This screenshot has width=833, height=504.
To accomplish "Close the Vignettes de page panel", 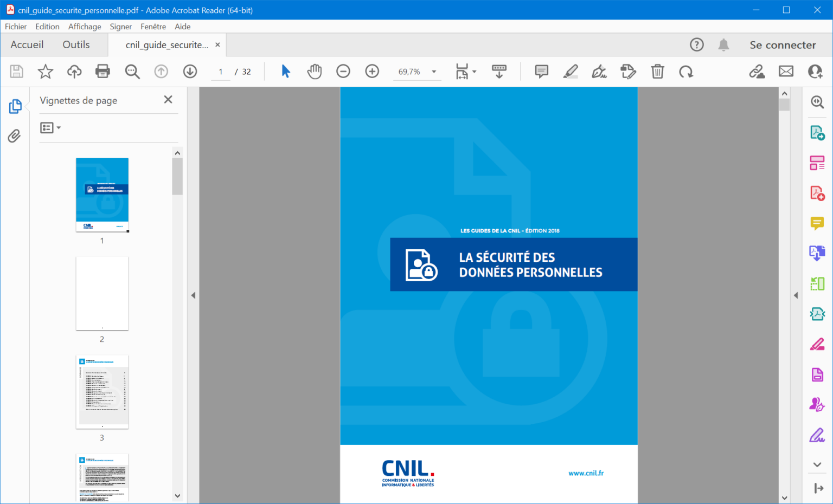I will coord(168,100).
